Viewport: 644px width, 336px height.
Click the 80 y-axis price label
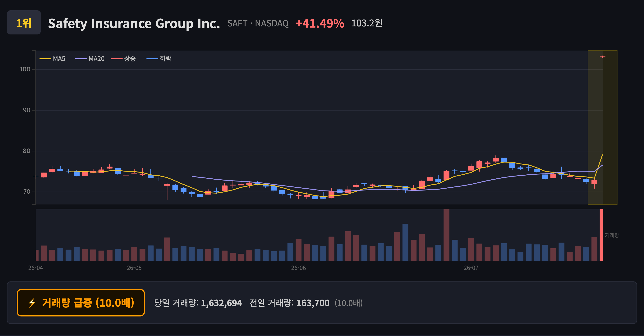[x=26, y=151]
